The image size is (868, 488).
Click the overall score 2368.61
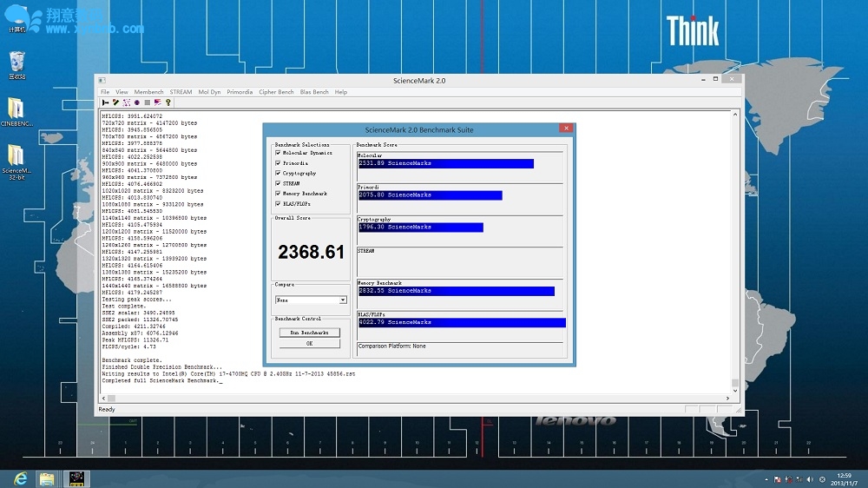point(311,252)
